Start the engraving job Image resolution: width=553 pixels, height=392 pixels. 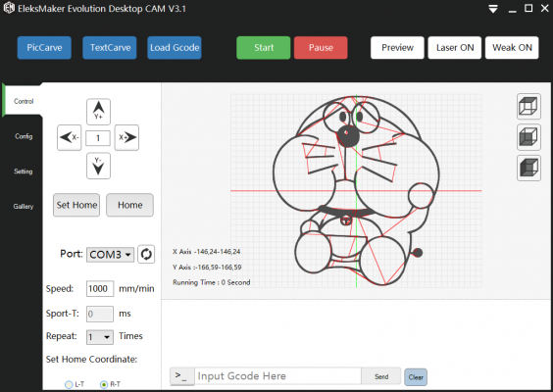[x=264, y=48]
